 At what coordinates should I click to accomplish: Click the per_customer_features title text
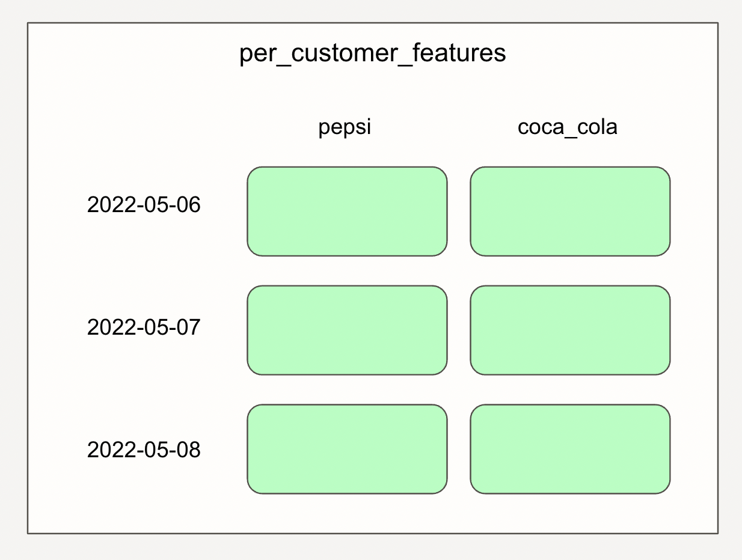tap(373, 54)
